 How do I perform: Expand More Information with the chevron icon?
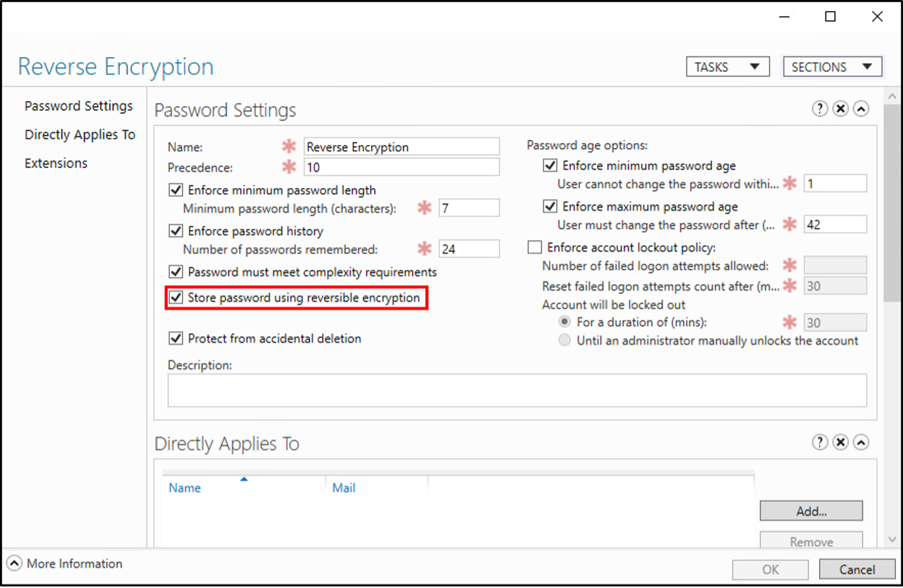tap(14, 563)
